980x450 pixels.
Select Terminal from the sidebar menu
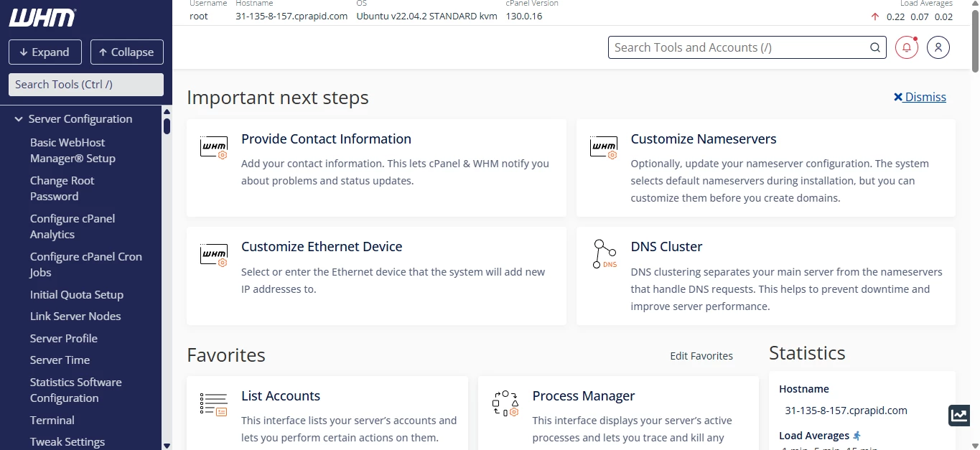point(52,420)
